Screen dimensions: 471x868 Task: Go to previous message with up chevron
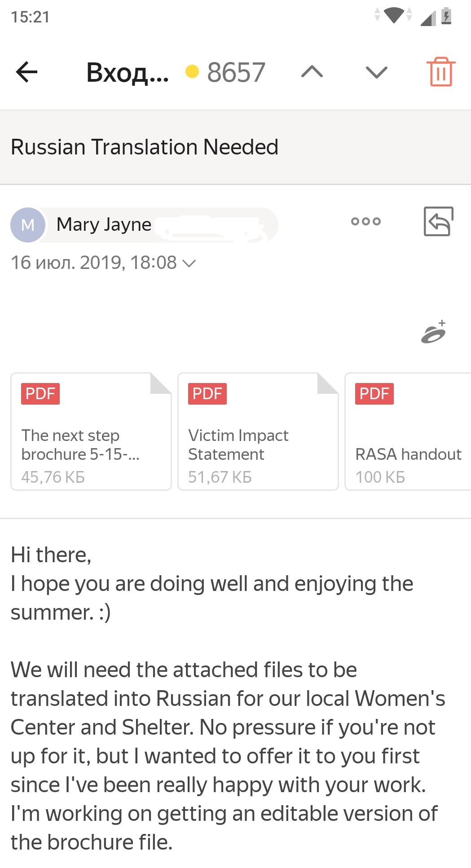coord(312,72)
